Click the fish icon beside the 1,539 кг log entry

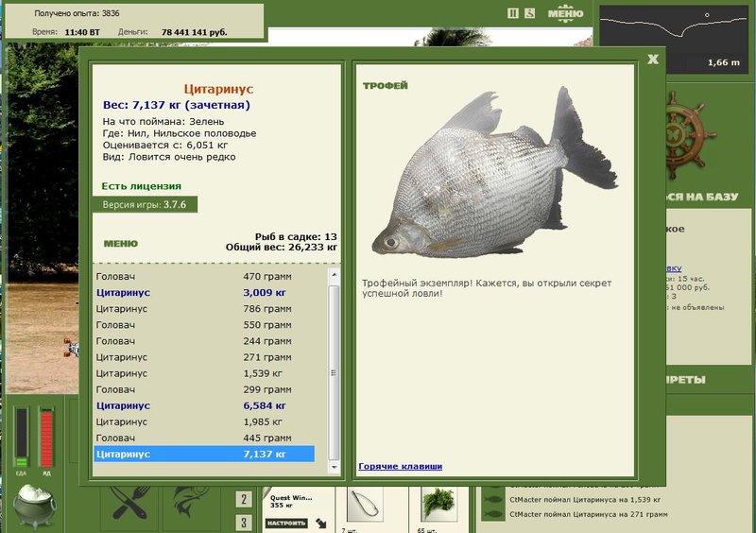(x=492, y=499)
